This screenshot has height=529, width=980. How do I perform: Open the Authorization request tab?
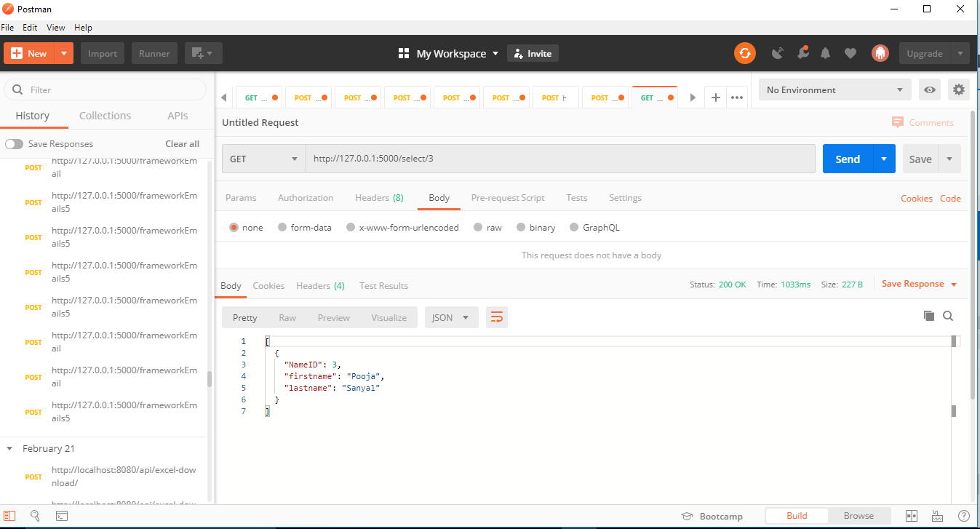tap(306, 198)
